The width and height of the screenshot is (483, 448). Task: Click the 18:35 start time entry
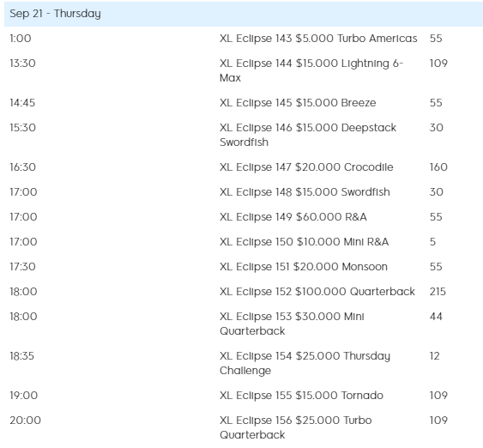point(21,356)
